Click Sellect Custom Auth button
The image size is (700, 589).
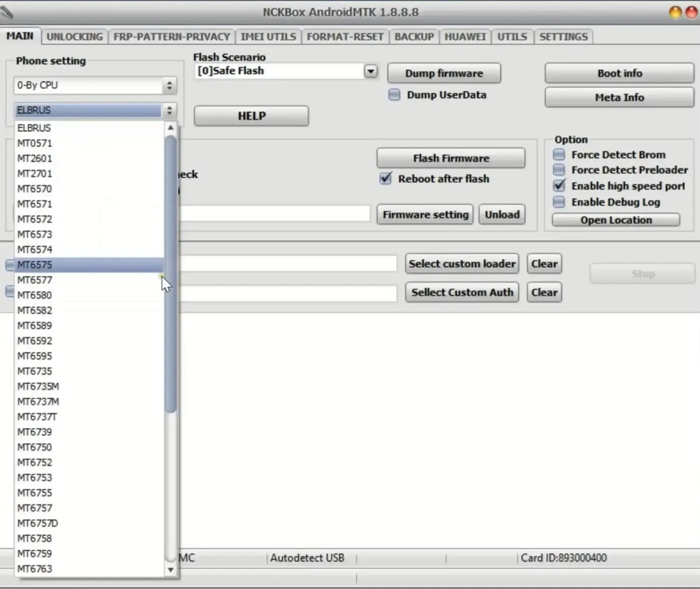click(x=462, y=293)
